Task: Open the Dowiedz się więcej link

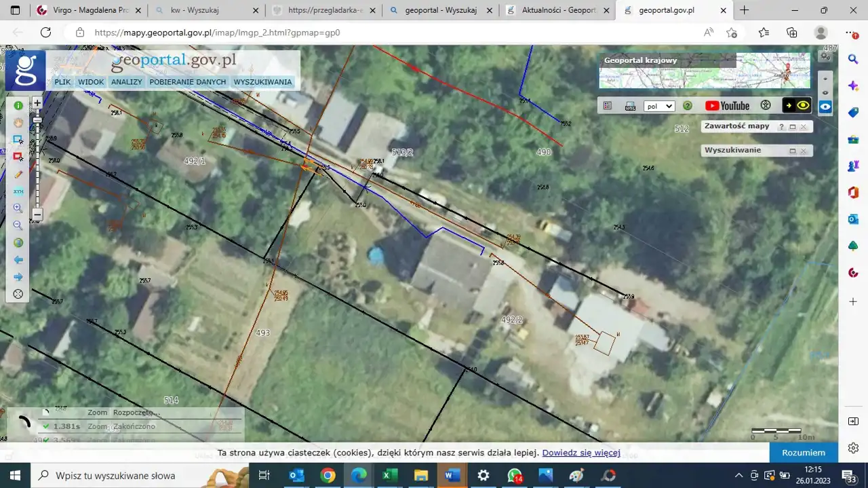Action: 580,453
